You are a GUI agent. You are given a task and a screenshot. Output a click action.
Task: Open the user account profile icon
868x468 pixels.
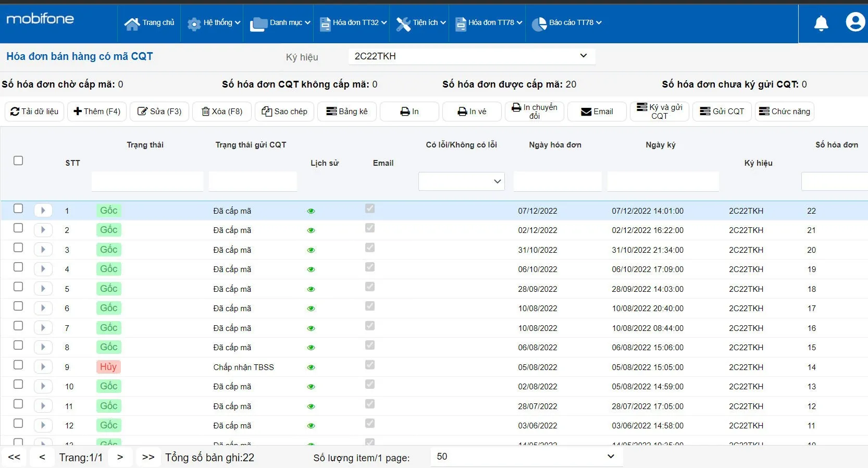[855, 22]
